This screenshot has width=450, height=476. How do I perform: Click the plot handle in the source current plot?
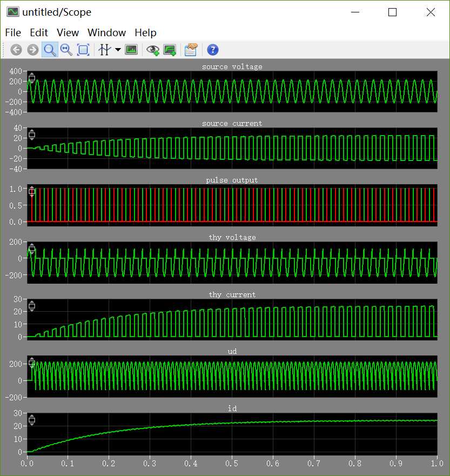click(x=32, y=135)
